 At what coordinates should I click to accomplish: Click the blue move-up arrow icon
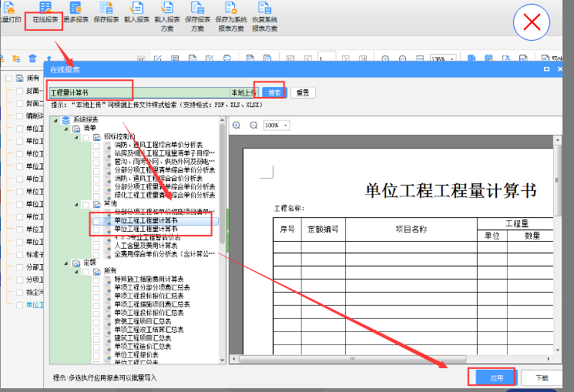(49, 59)
